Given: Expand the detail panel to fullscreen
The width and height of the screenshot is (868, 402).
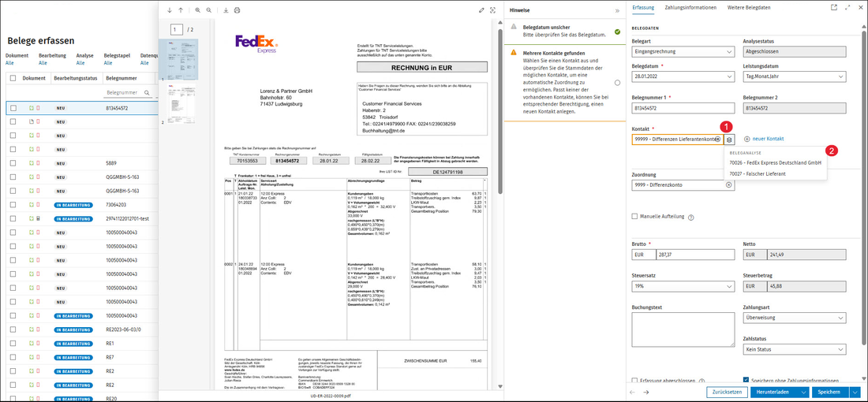Looking at the screenshot, I should coord(847,8).
